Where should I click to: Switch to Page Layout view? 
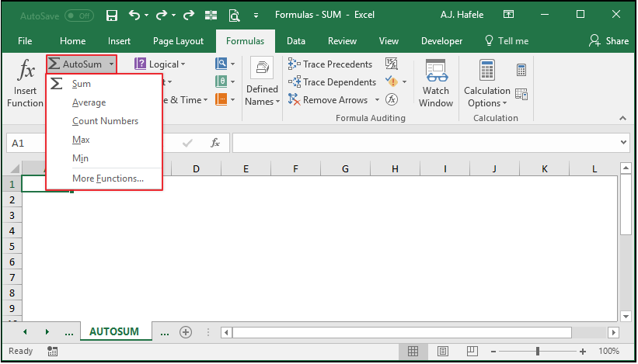443,351
